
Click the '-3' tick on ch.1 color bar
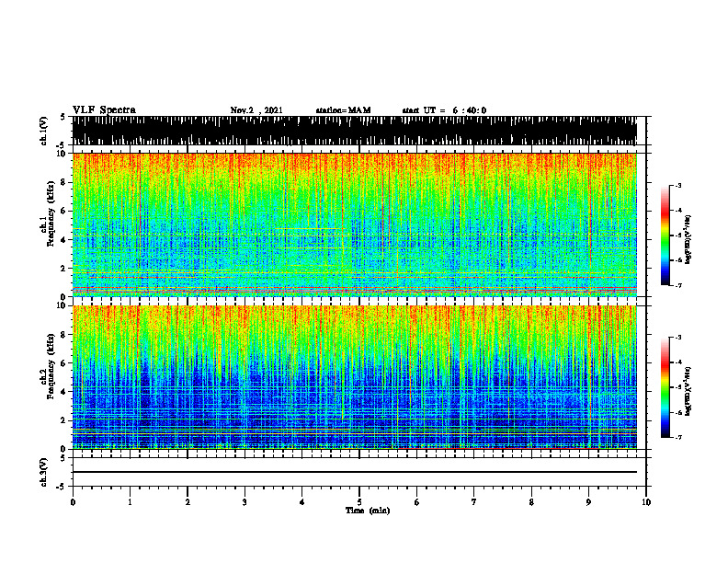678,186
